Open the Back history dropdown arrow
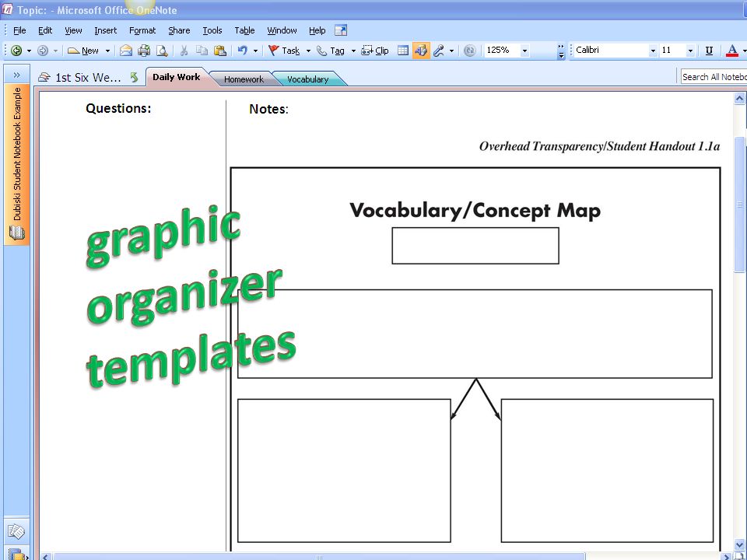The height and width of the screenshot is (560, 747). pyautogui.click(x=29, y=51)
